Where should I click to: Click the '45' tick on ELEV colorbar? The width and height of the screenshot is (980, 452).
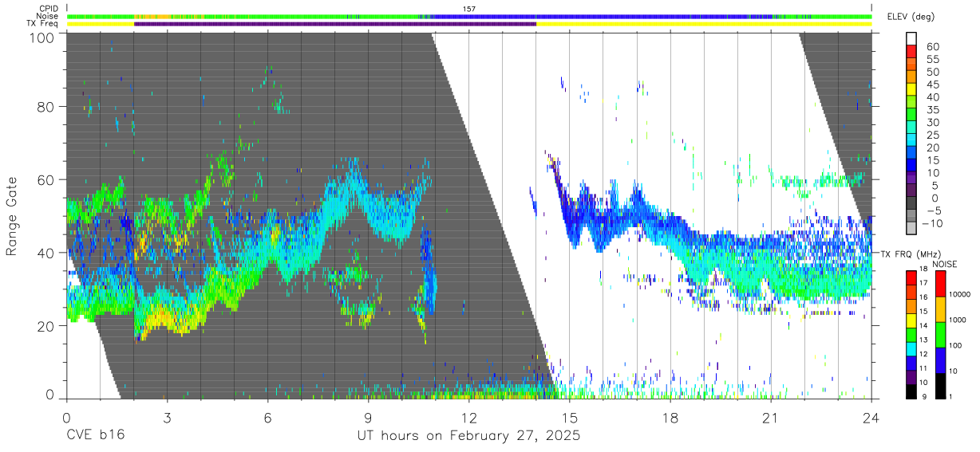click(932, 85)
